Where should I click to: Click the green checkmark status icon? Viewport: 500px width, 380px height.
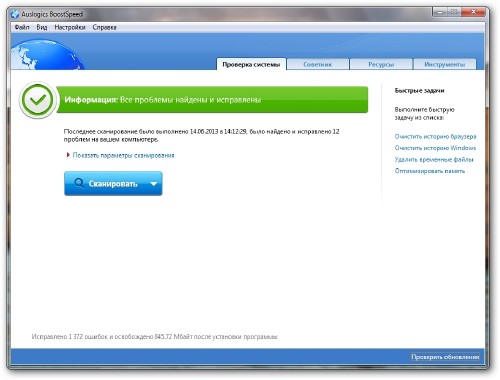(x=37, y=100)
